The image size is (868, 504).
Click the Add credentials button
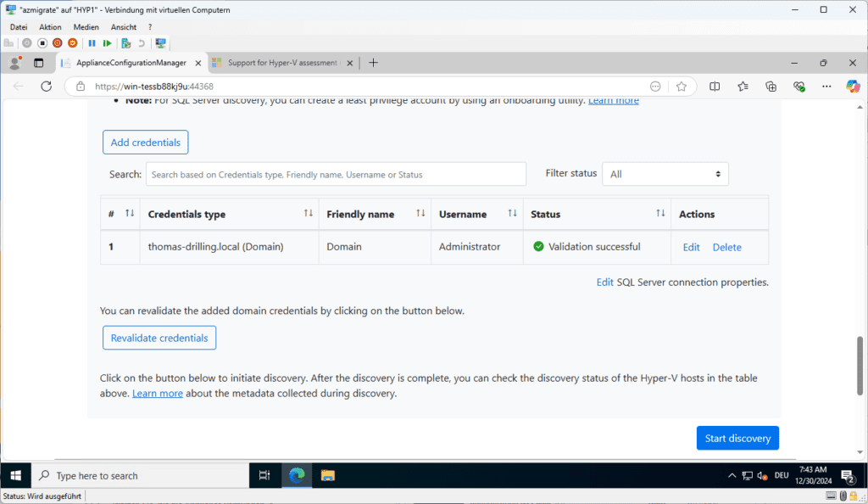[x=145, y=143]
